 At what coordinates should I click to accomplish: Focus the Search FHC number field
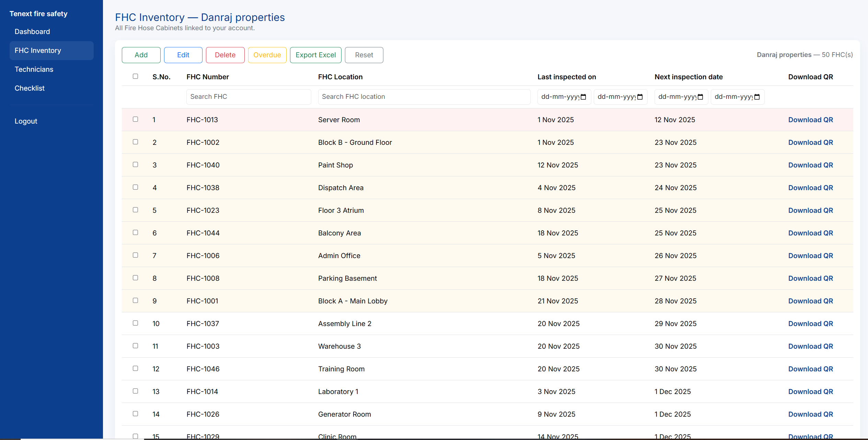coord(248,97)
